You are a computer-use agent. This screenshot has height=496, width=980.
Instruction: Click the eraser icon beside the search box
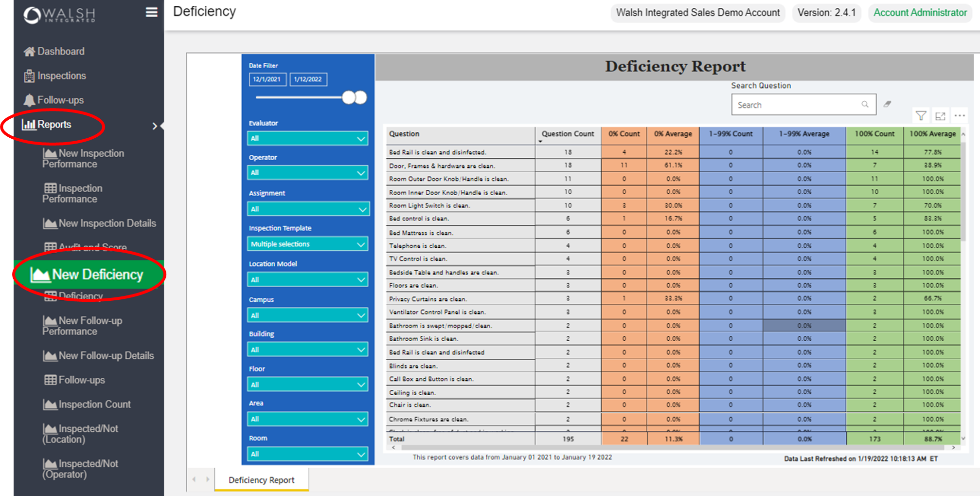click(888, 104)
